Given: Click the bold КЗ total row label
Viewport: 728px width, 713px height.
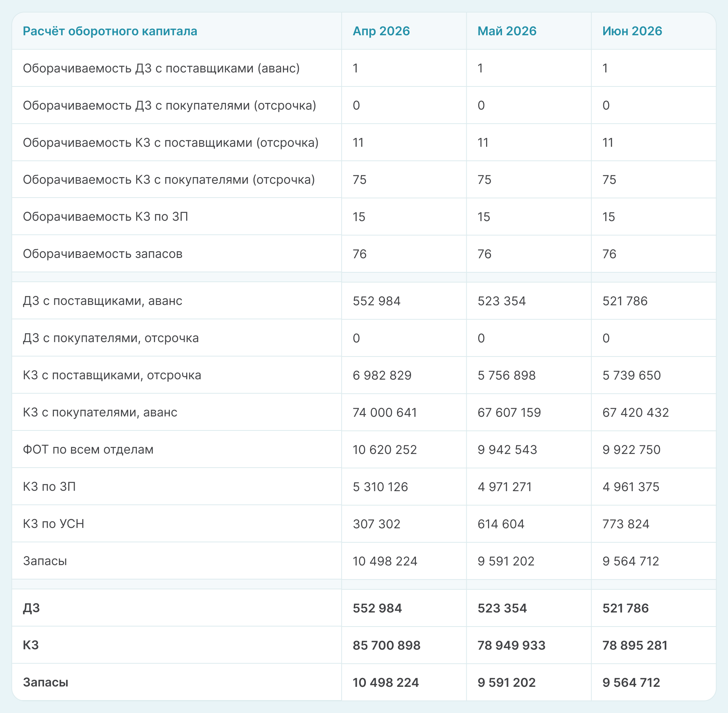Looking at the screenshot, I should pyautogui.click(x=31, y=645).
